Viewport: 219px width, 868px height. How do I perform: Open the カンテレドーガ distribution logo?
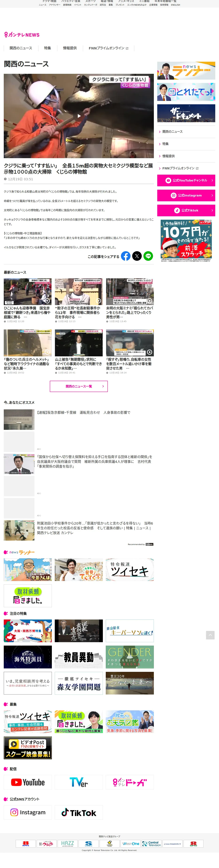click(x=130, y=782)
